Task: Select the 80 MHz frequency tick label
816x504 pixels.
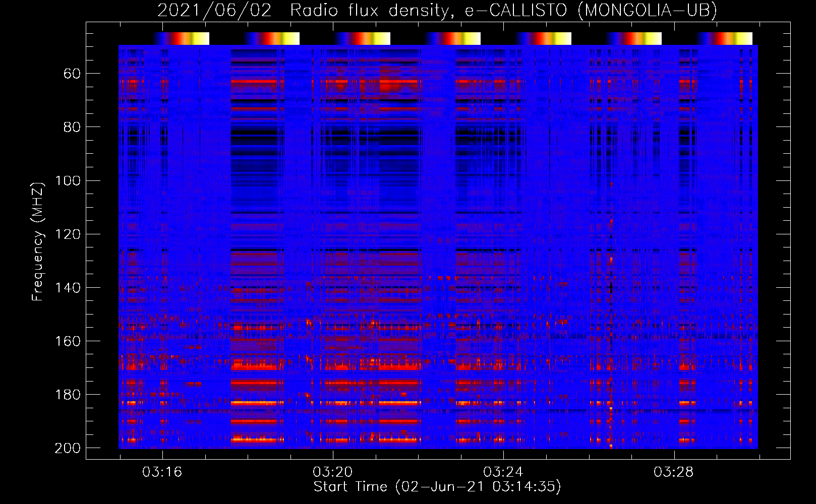Action: (72, 128)
